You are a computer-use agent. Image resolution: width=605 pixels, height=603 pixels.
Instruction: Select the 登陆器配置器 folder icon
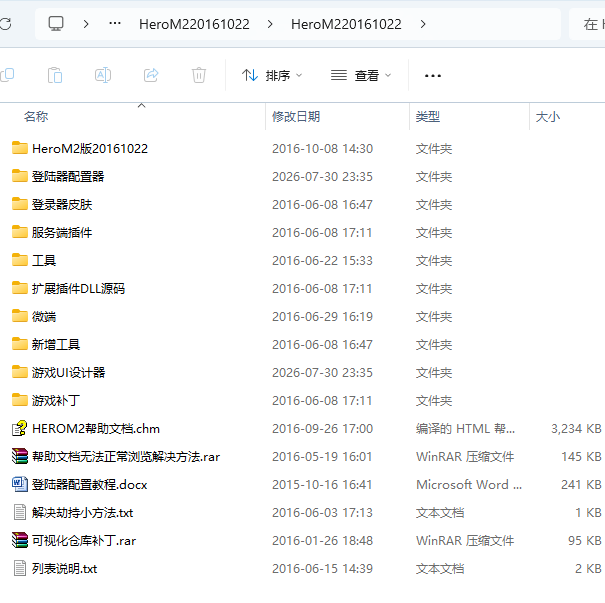tap(20, 176)
